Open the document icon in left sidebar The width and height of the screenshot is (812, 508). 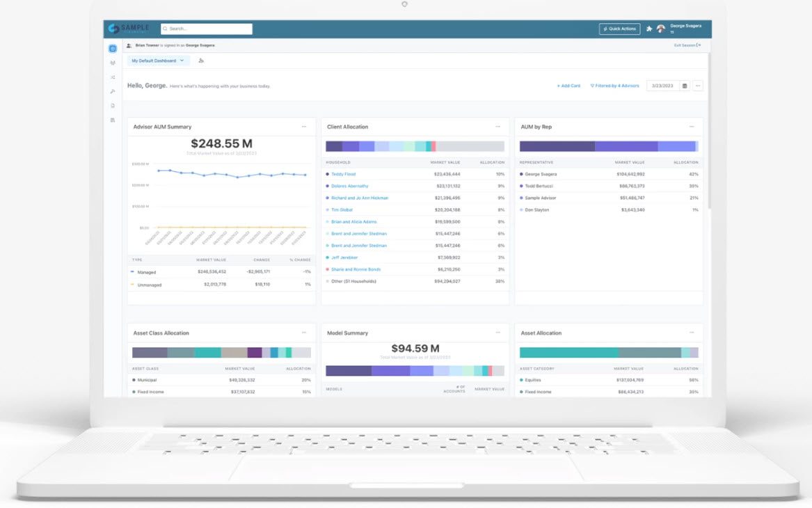click(x=113, y=106)
